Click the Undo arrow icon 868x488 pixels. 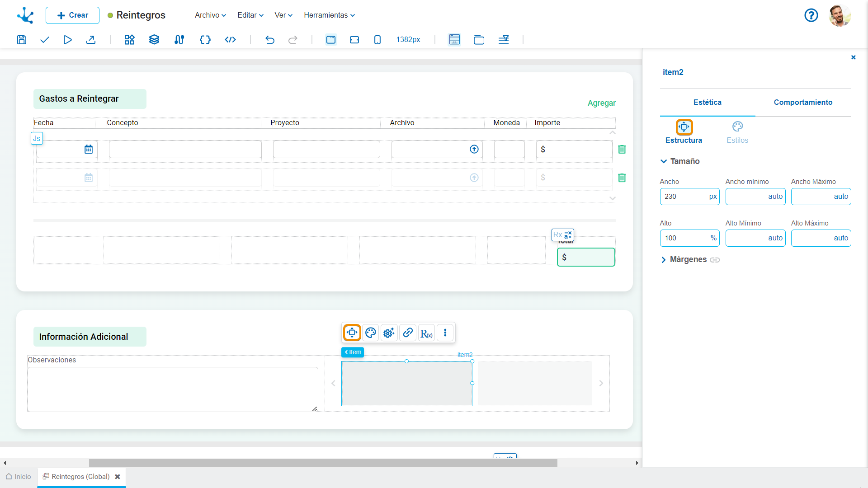tap(270, 40)
